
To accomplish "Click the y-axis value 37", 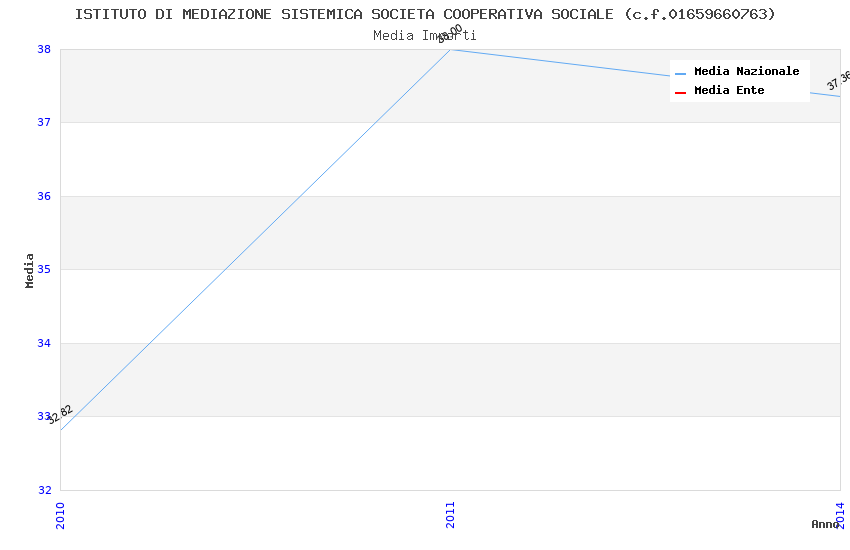I will coord(44,122).
